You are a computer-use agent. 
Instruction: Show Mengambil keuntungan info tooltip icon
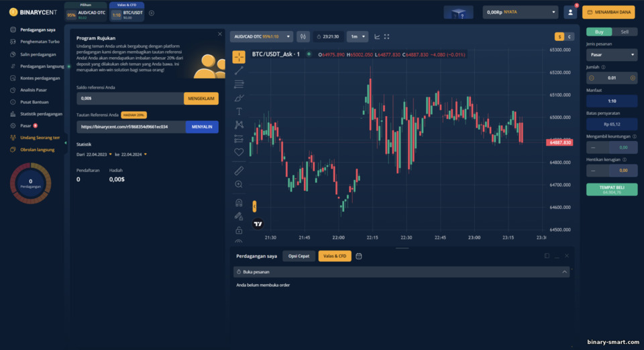(635, 136)
